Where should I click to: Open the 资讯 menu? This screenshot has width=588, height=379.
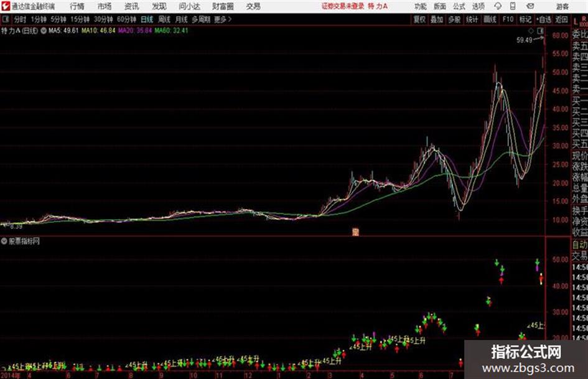(132, 6)
